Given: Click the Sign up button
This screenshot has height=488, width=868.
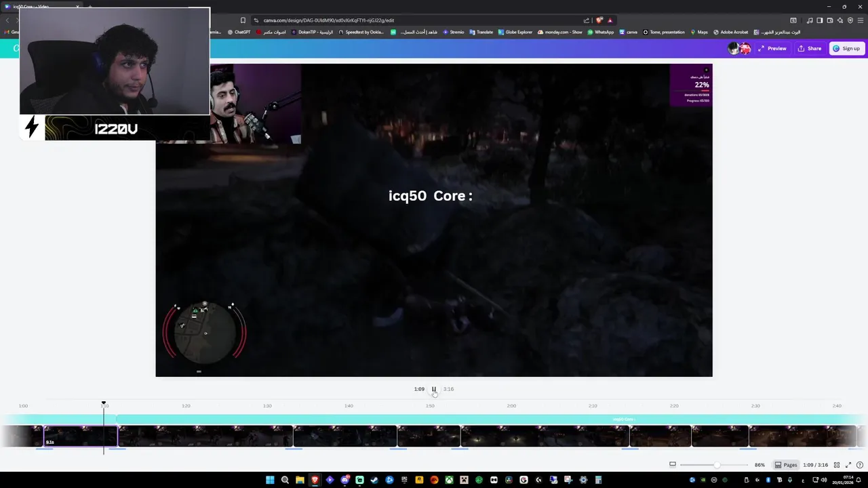Looking at the screenshot, I should pos(846,49).
